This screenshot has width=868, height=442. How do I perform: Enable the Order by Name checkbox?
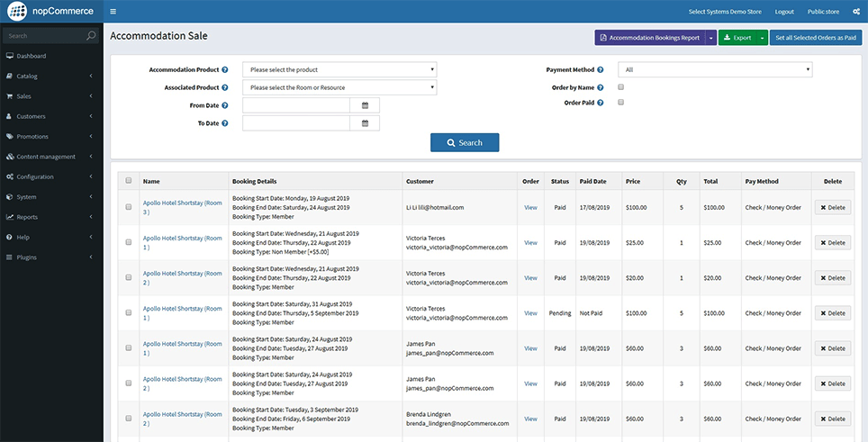click(621, 86)
